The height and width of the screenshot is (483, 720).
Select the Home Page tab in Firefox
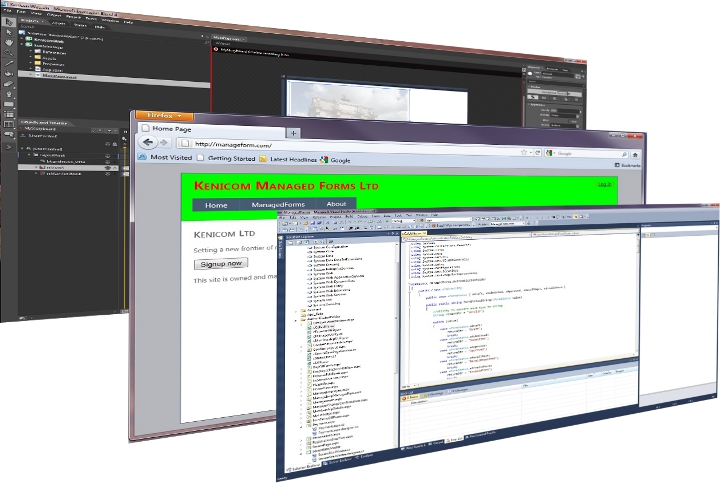pyautogui.click(x=212, y=129)
